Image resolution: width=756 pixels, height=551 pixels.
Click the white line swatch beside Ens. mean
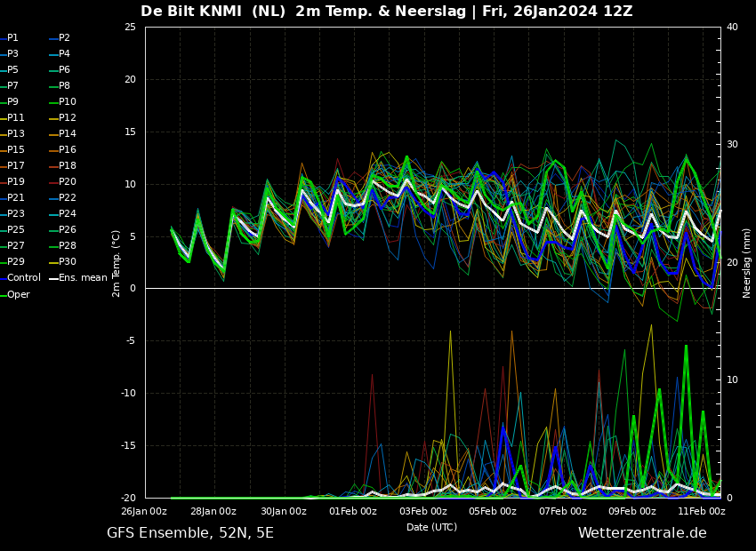(52, 279)
